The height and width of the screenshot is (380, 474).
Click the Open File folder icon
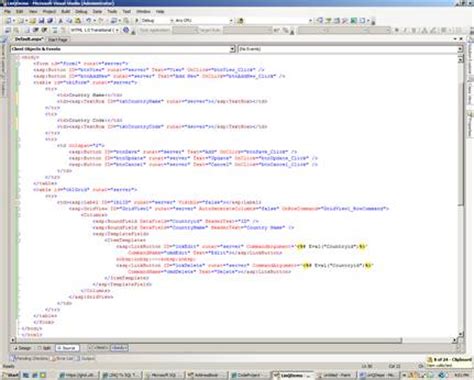tap(33, 21)
